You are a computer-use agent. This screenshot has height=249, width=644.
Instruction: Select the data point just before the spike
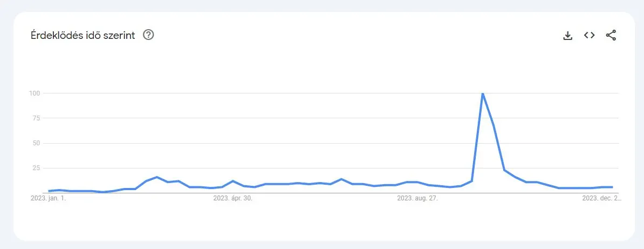[471, 181]
